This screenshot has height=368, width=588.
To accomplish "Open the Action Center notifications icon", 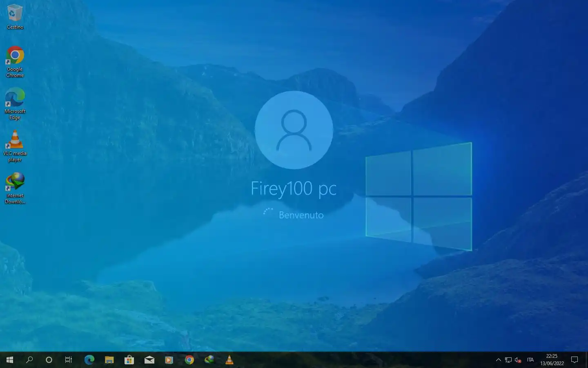I will [575, 360].
